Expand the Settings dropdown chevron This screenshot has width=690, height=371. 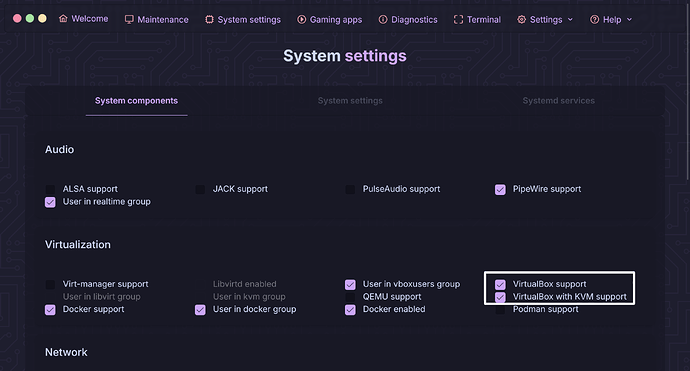click(x=570, y=19)
